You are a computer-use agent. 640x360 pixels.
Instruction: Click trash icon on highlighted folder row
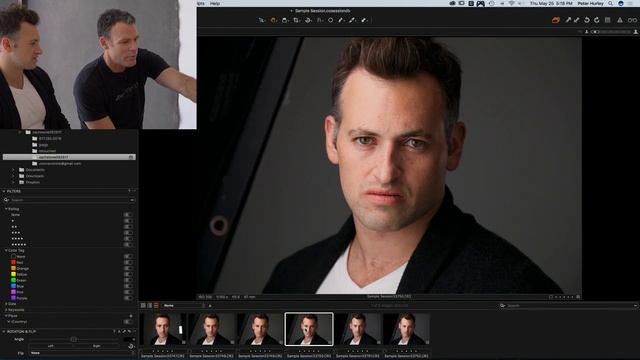coord(131,157)
